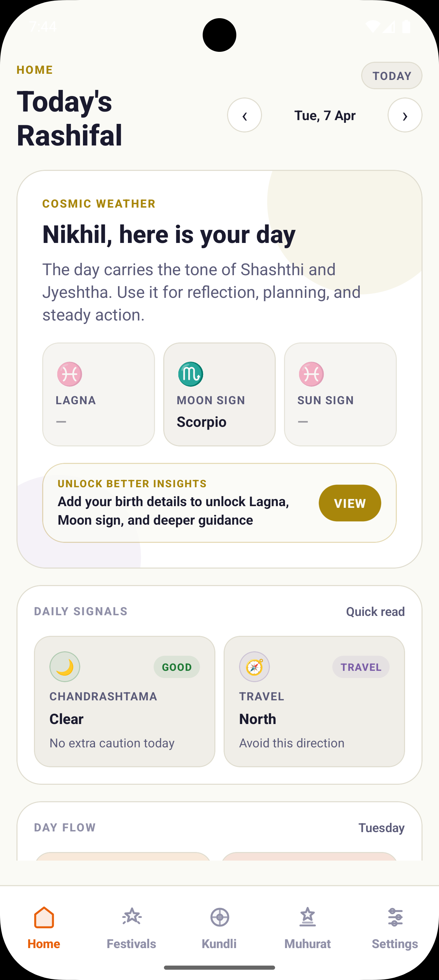Click the Quick read link

point(375,611)
